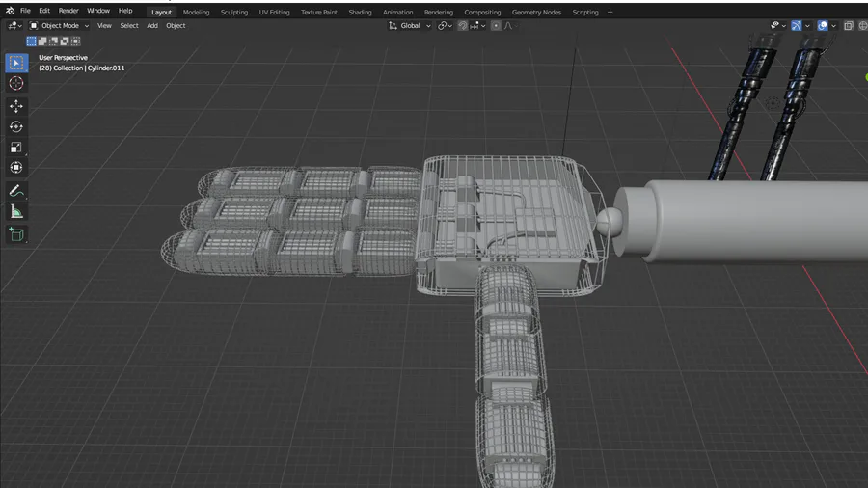This screenshot has height=488, width=868.
Task: Switch to wireframe viewport shading
Action: tap(862, 25)
